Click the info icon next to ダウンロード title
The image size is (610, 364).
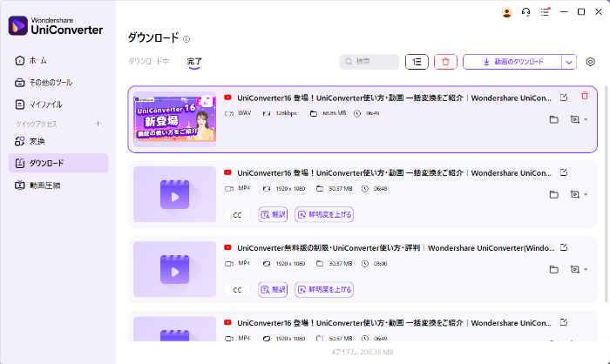click(186, 39)
